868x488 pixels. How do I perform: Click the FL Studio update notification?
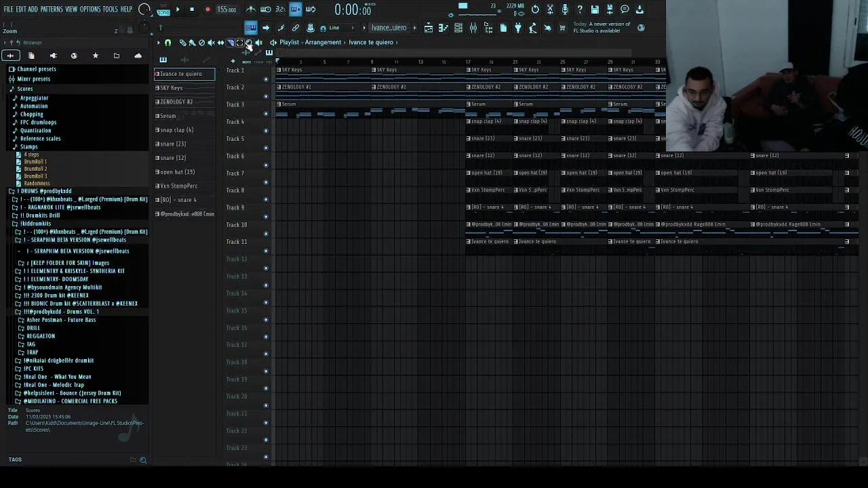point(602,27)
